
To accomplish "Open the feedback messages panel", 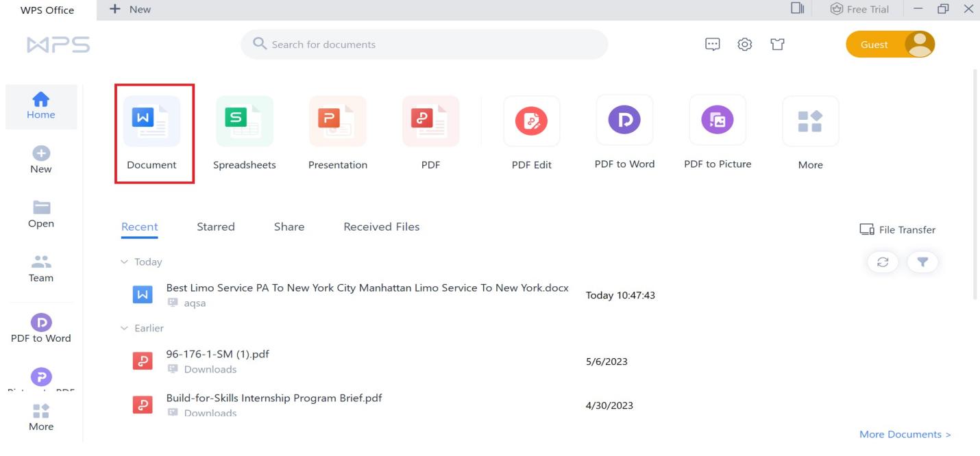I will tap(713, 44).
